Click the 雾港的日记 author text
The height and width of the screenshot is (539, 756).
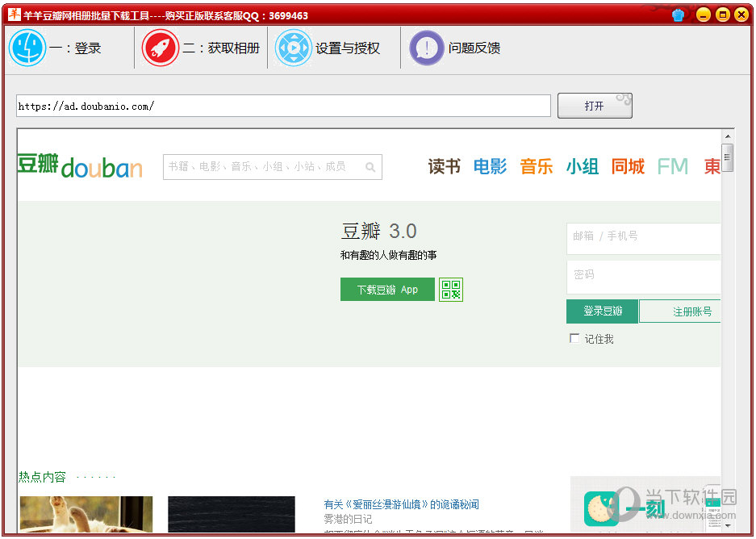[x=348, y=520]
